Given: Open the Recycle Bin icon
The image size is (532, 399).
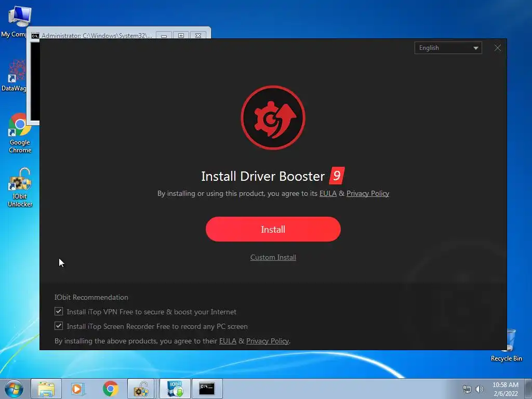Looking at the screenshot, I should click(506, 345).
